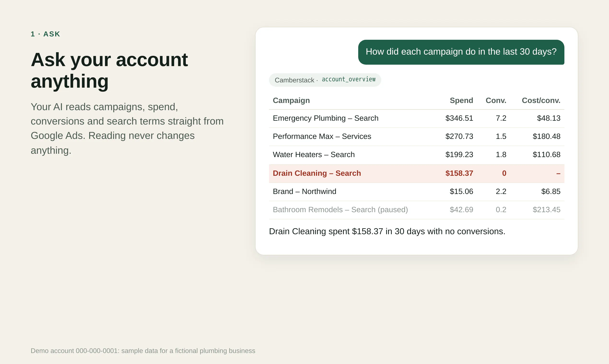Click the demo account footer note
Viewport: 609px width, 364px height.
[143, 351]
